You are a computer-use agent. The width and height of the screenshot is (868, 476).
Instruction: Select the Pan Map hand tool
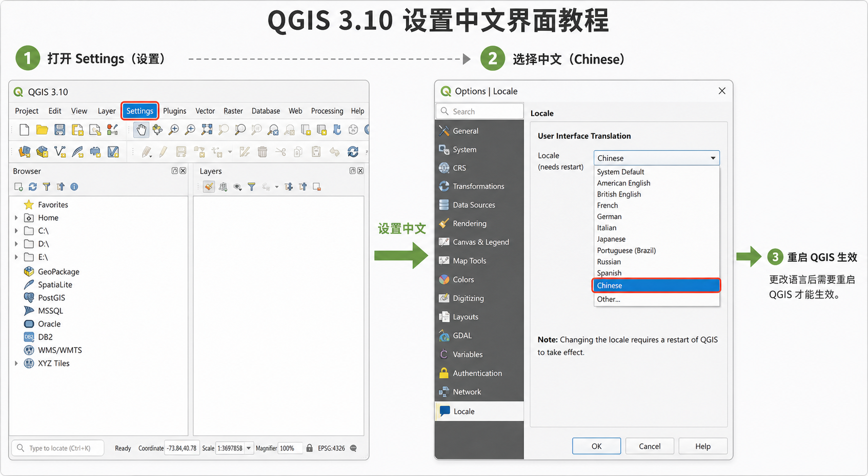(141, 130)
